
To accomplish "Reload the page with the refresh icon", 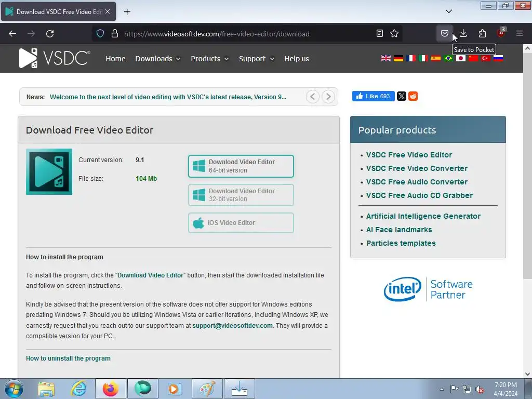I will tap(50, 34).
